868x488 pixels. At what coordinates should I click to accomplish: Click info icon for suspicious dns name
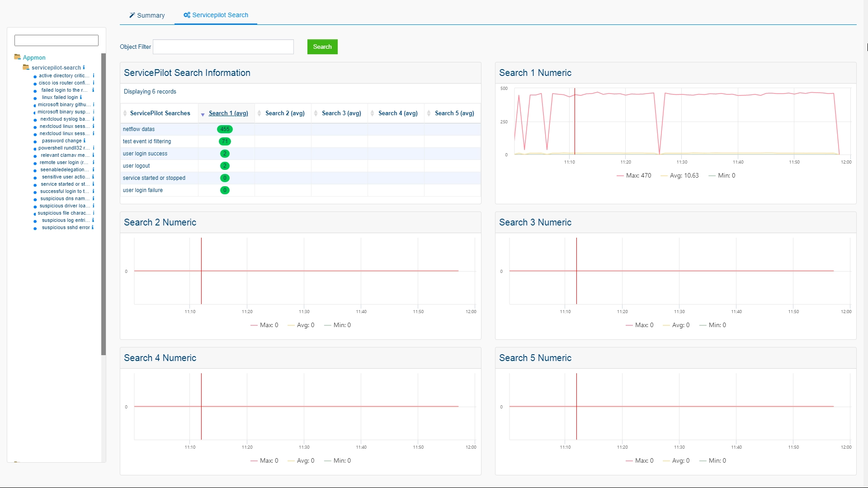[94, 199]
